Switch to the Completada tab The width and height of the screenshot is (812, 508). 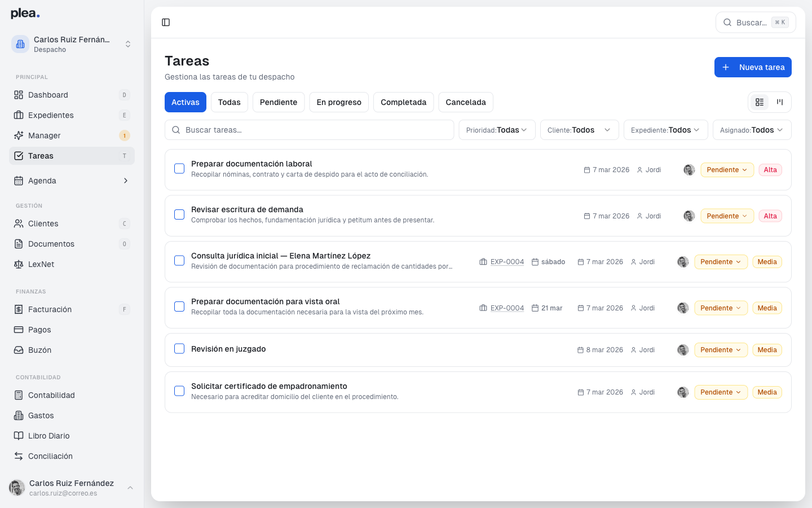[403, 102]
